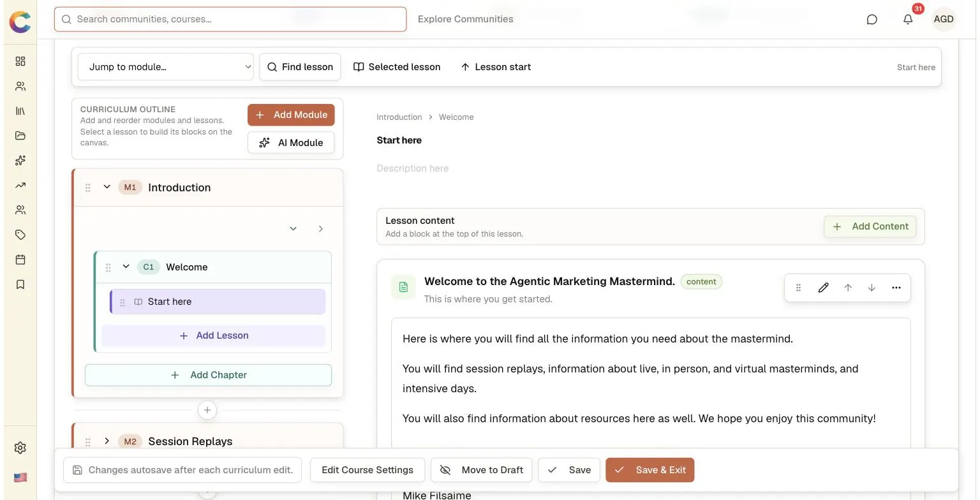Open the AI sparkles icon in sidebar

coord(20,161)
